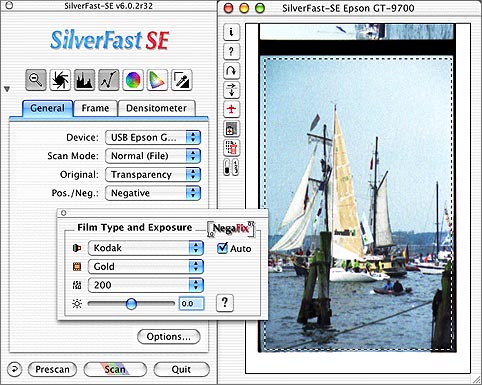Click the film manufacturer icon beside Kodak
Screen dimensions: 482x385
(x=77, y=248)
